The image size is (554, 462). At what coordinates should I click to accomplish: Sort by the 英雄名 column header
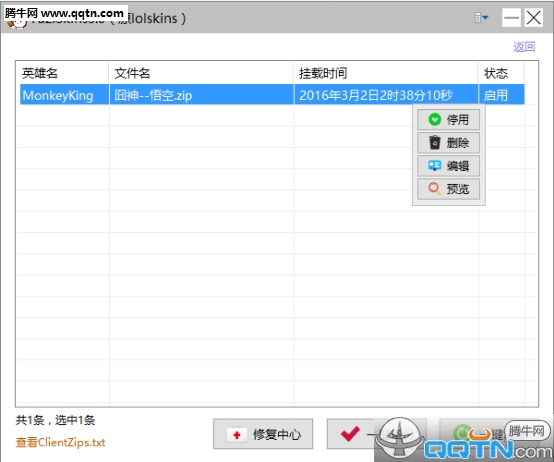(x=62, y=73)
